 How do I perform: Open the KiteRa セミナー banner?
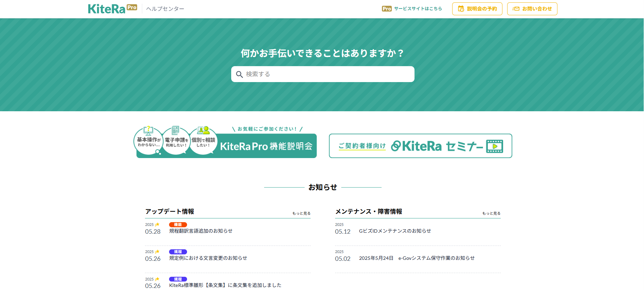420,146
